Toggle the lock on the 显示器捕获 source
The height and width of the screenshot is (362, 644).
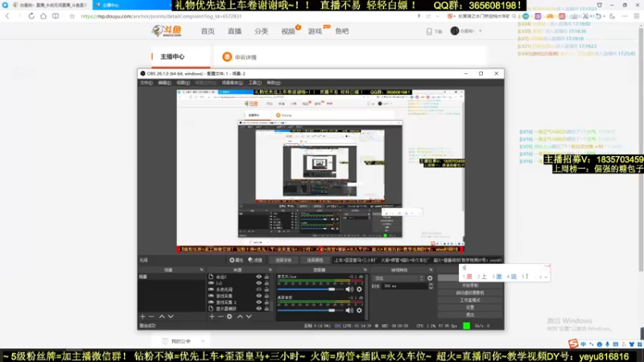[x=266, y=308]
